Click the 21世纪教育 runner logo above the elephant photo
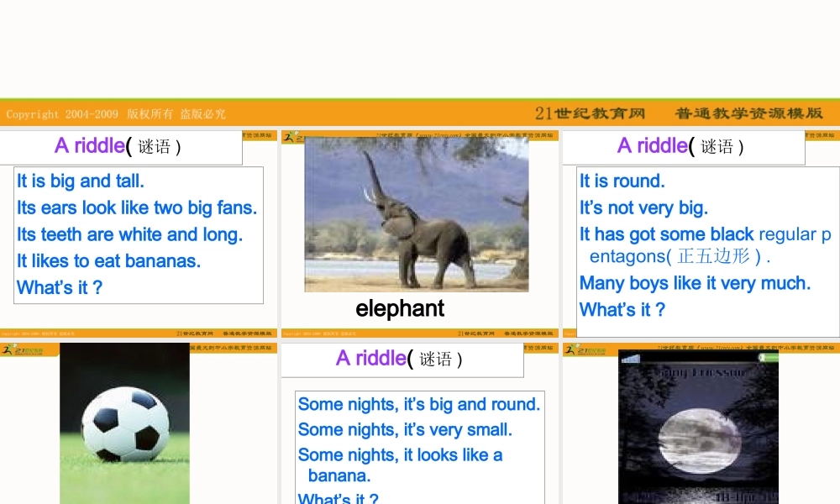This screenshot has width=840, height=504. point(293,136)
